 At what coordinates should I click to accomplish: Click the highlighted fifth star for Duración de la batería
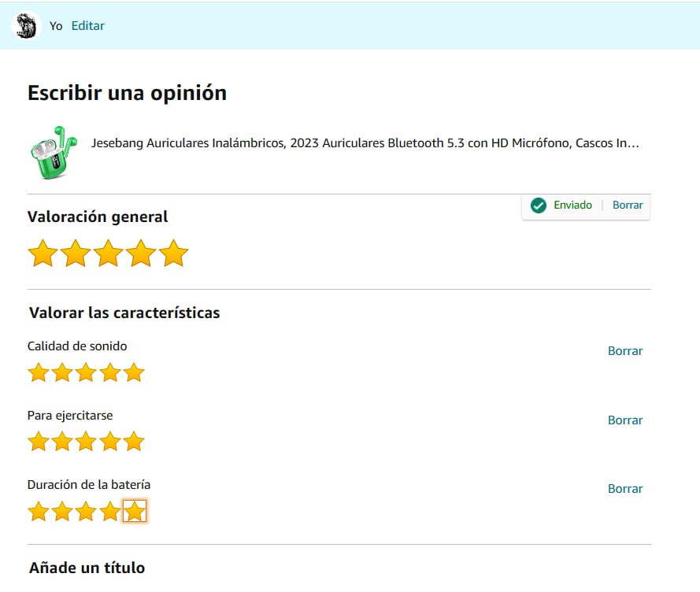coord(135,511)
